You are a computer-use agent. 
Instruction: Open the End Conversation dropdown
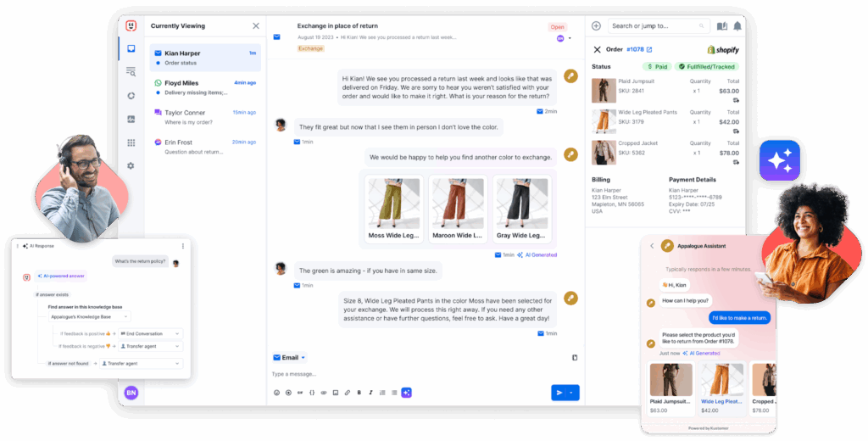[151, 334]
